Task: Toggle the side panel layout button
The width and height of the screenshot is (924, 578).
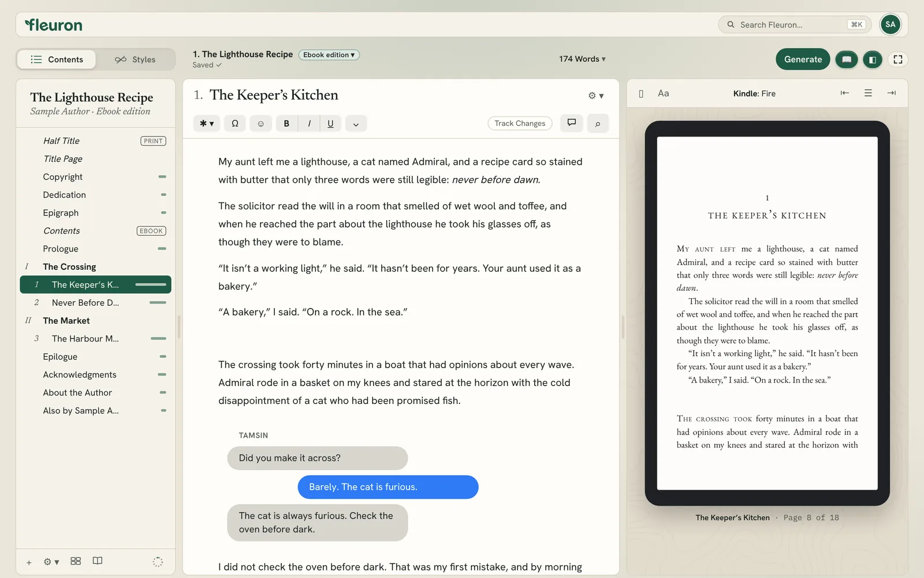Action: 873,60
